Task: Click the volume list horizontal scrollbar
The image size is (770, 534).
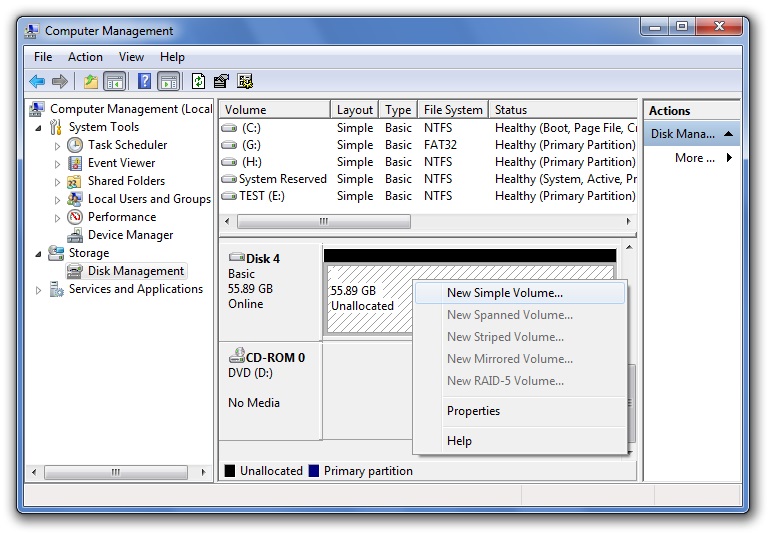Action: coord(322,221)
